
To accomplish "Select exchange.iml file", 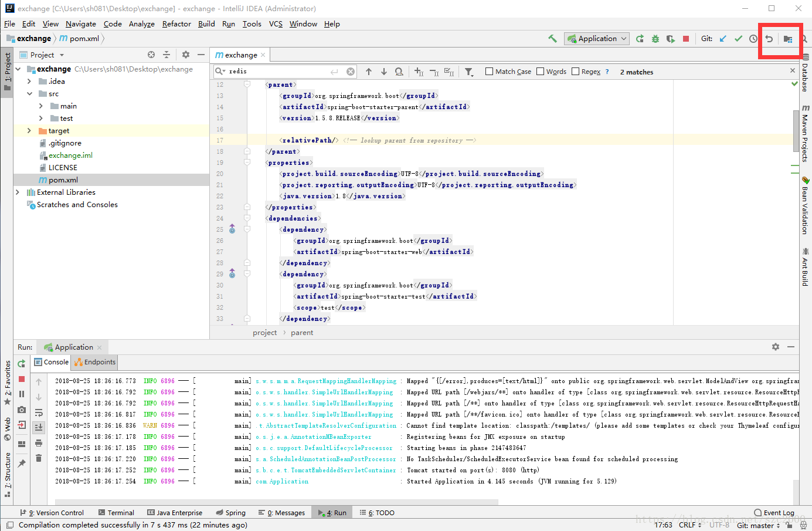I will click(x=70, y=155).
